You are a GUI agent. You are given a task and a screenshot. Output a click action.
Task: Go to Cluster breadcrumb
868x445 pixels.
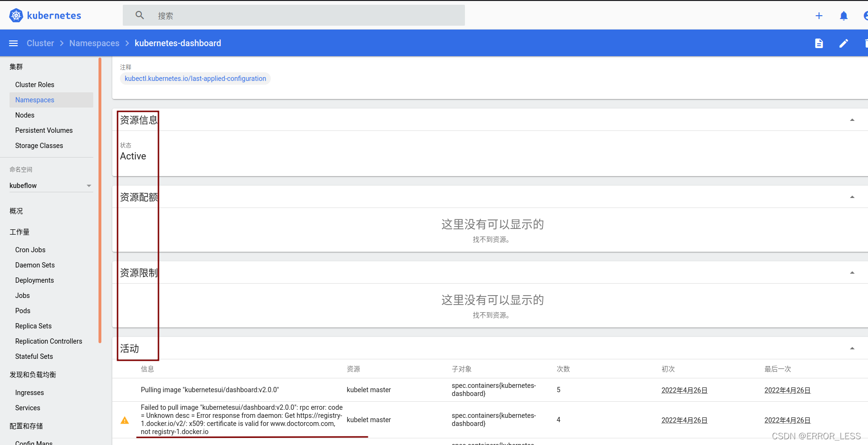click(40, 43)
